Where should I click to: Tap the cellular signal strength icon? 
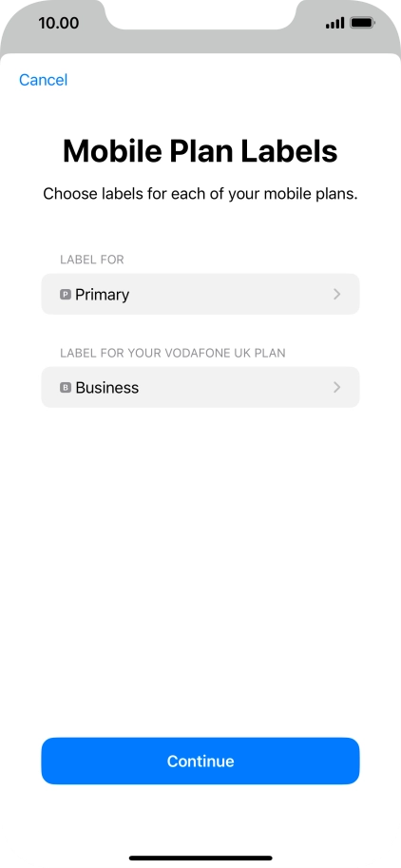[x=334, y=23]
